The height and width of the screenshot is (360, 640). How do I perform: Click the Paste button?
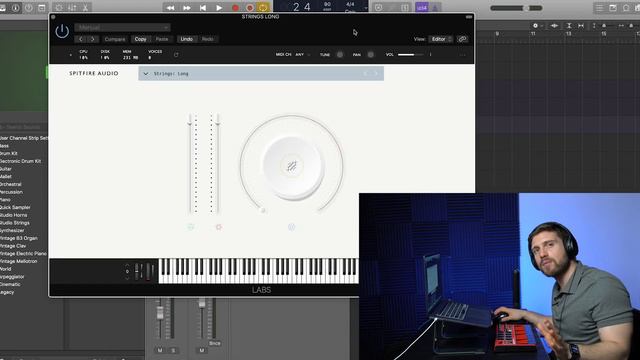[162, 39]
